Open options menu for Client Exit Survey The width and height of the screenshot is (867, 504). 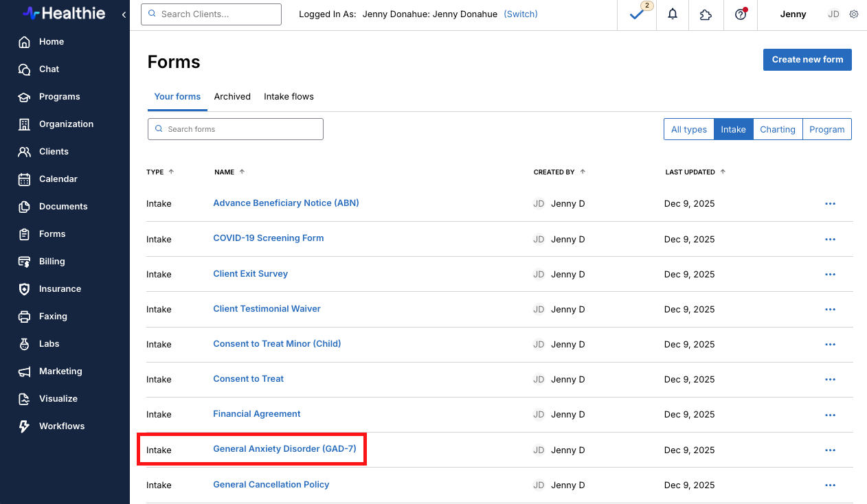(830, 274)
